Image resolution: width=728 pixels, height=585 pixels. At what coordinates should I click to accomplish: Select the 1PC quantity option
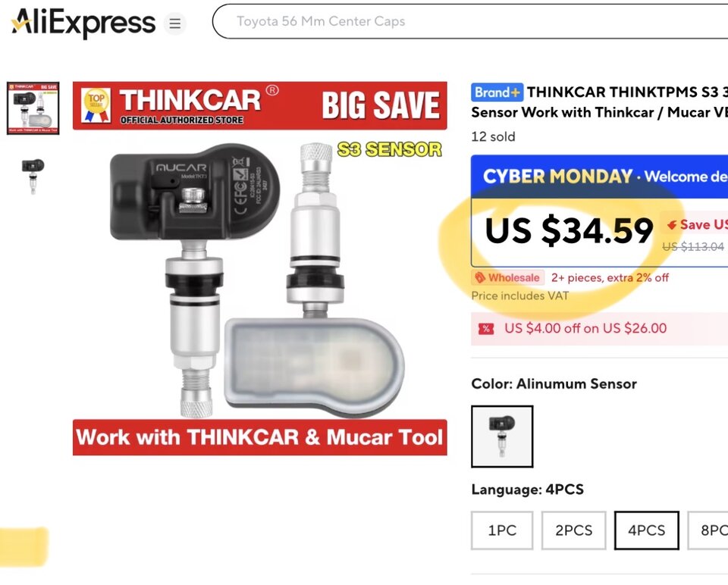(x=502, y=530)
